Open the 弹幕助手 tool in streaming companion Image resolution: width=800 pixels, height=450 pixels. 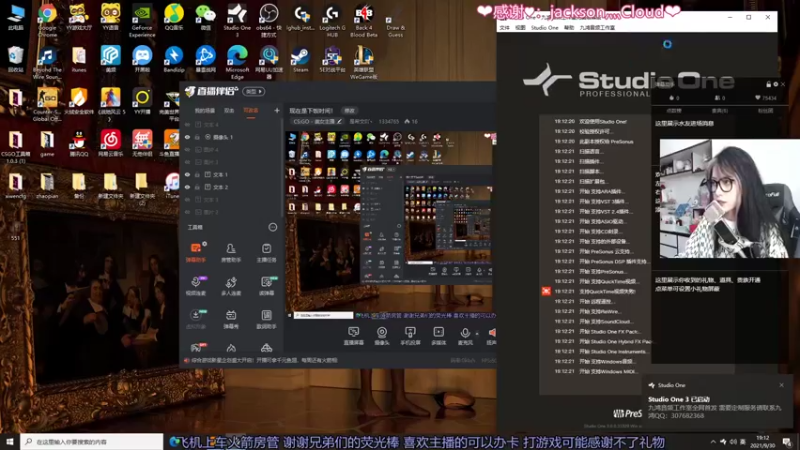tap(195, 253)
